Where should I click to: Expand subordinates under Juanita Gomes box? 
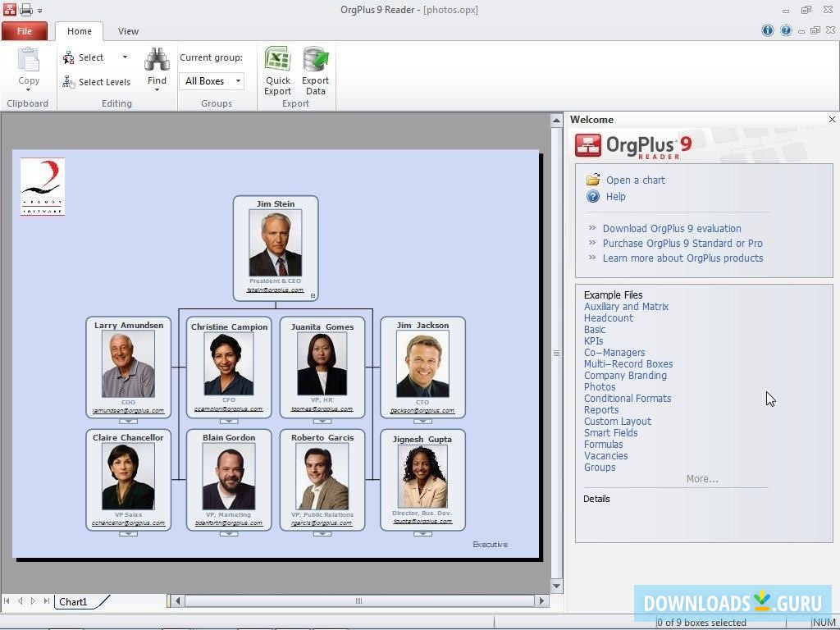pyautogui.click(x=322, y=422)
